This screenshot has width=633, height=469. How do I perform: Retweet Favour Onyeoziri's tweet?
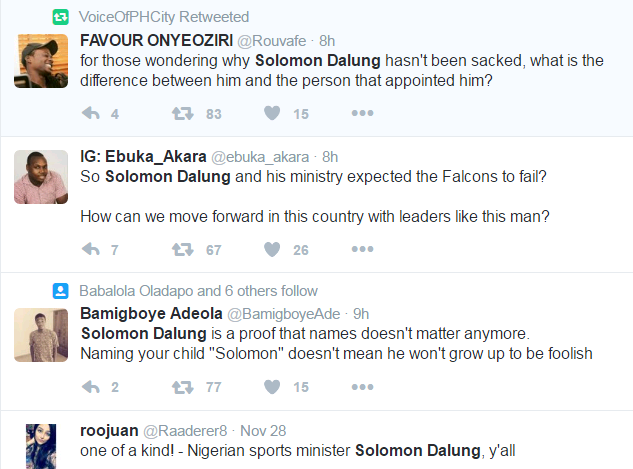[x=182, y=114]
